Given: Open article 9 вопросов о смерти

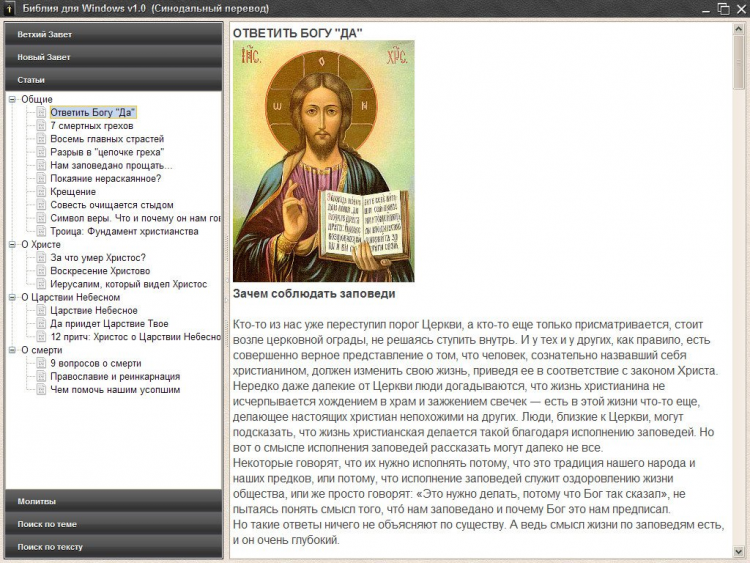Looking at the screenshot, I should 96,364.
